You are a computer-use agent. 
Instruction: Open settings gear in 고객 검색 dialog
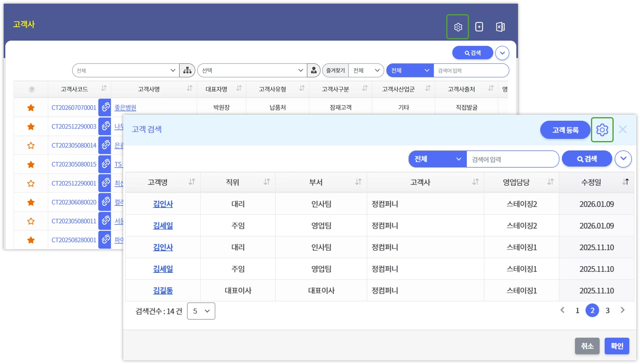pyautogui.click(x=602, y=130)
